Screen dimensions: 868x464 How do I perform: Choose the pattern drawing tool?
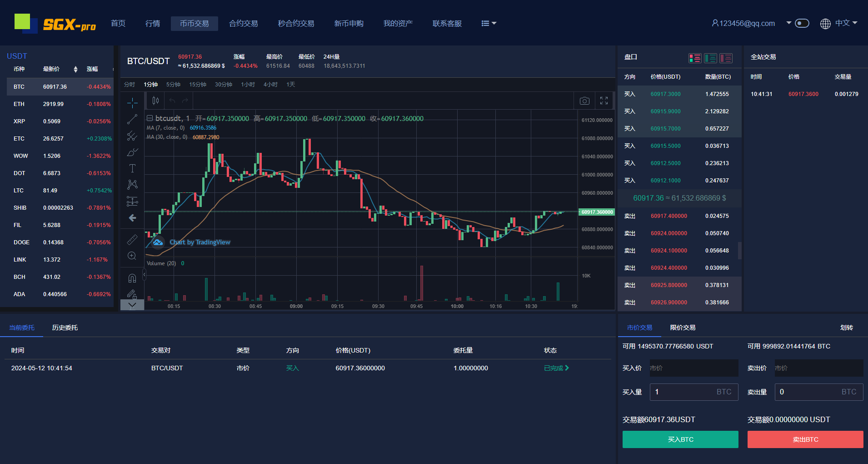(132, 184)
